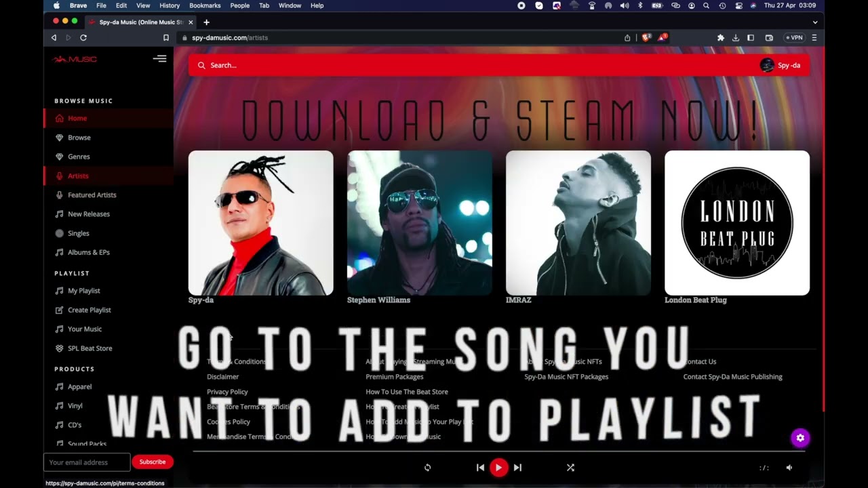868x488 pixels.
Task: Go to Home in the sidebar
Action: (108, 118)
